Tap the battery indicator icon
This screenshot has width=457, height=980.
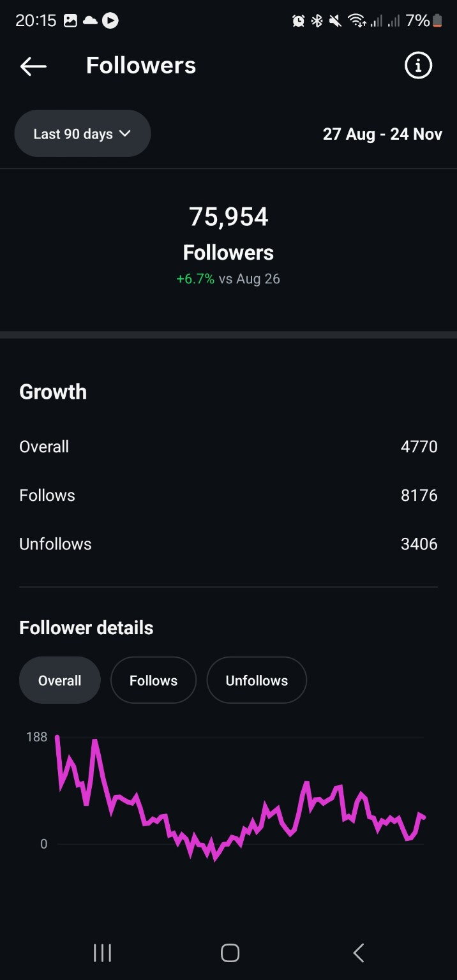pos(437,21)
